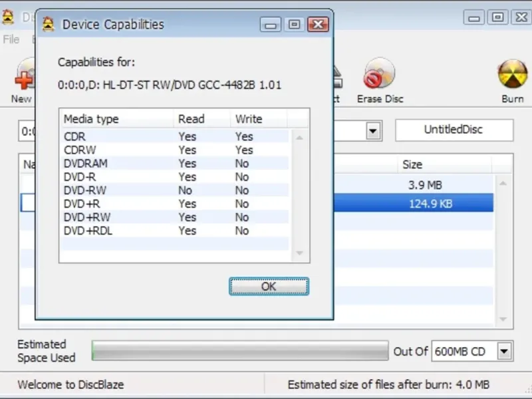Minimize the Device Capabilities dialog
Viewport: 532px width, 399px height.
click(x=271, y=25)
